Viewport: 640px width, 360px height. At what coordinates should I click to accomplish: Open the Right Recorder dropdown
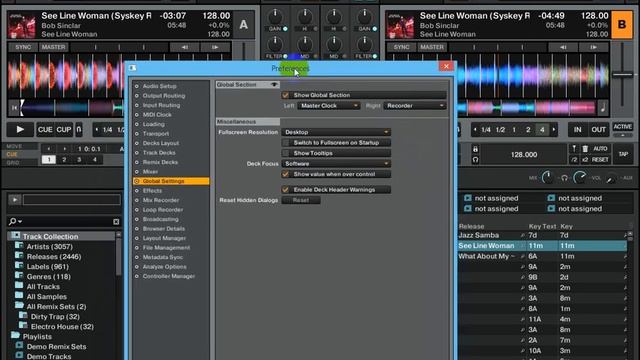[415, 106]
